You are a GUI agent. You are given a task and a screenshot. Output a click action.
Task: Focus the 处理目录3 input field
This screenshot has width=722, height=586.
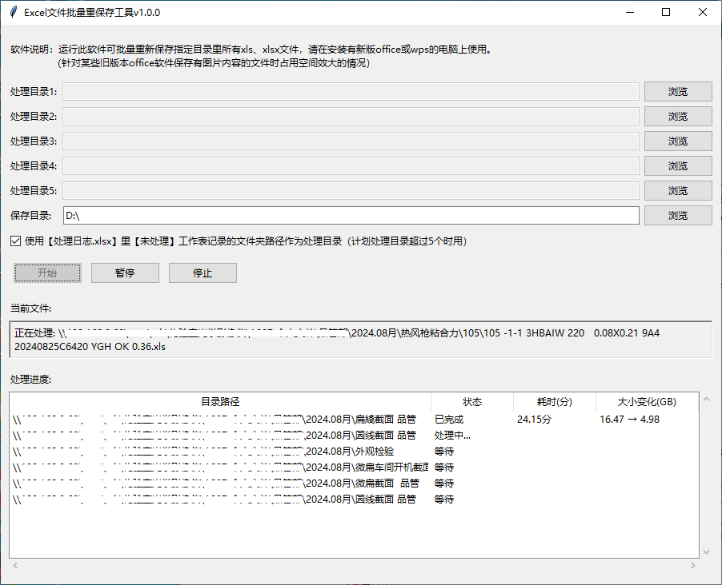(x=351, y=141)
